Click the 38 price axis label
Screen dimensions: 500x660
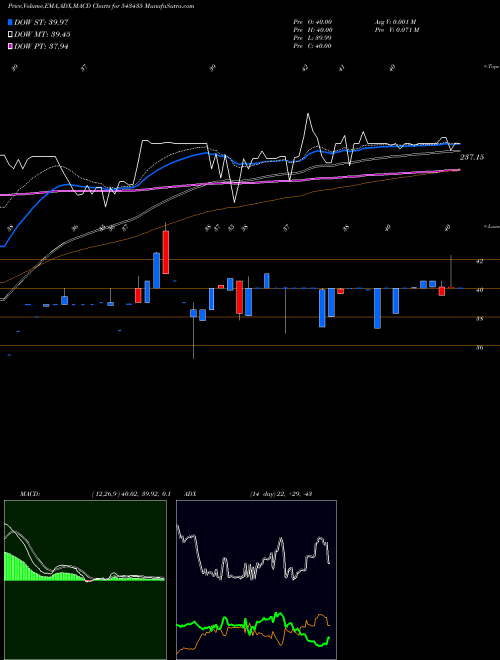pyautogui.click(x=479, y=319)
